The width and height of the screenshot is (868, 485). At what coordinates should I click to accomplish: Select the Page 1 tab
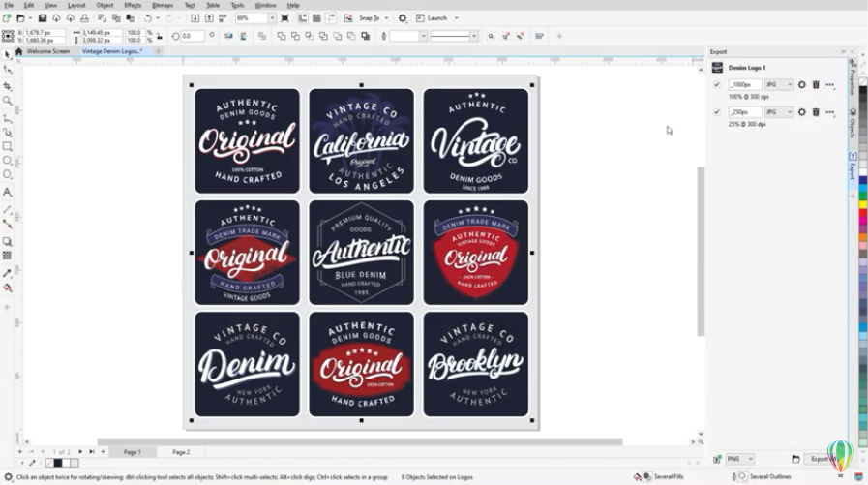(x=133, y=452)
